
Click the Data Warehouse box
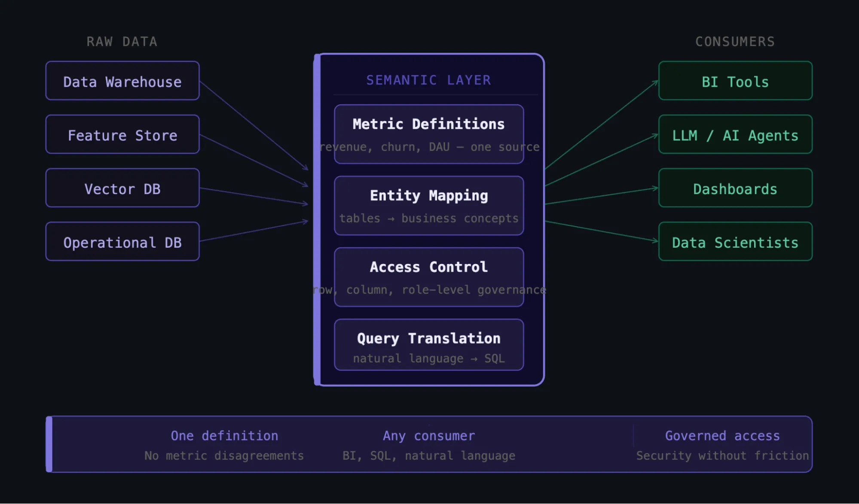tap(122, 81)
